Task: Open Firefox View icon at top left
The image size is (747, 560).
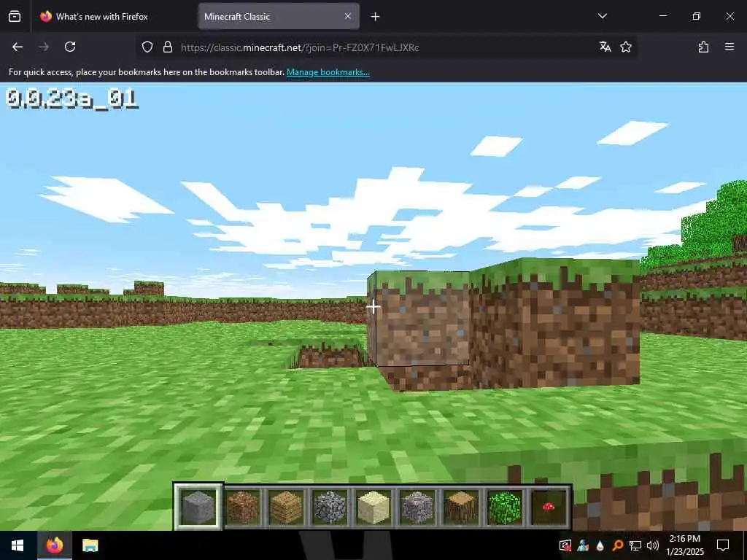Action: coord(15,17)
